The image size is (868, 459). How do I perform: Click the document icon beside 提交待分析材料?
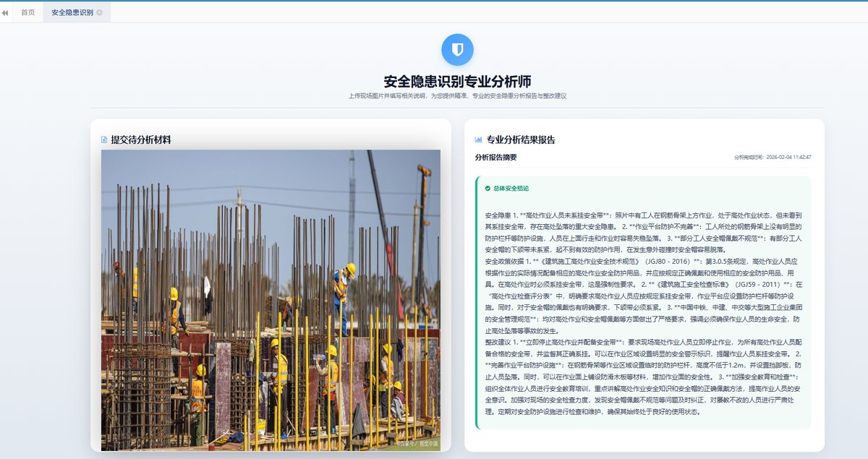tap(104, 140)
